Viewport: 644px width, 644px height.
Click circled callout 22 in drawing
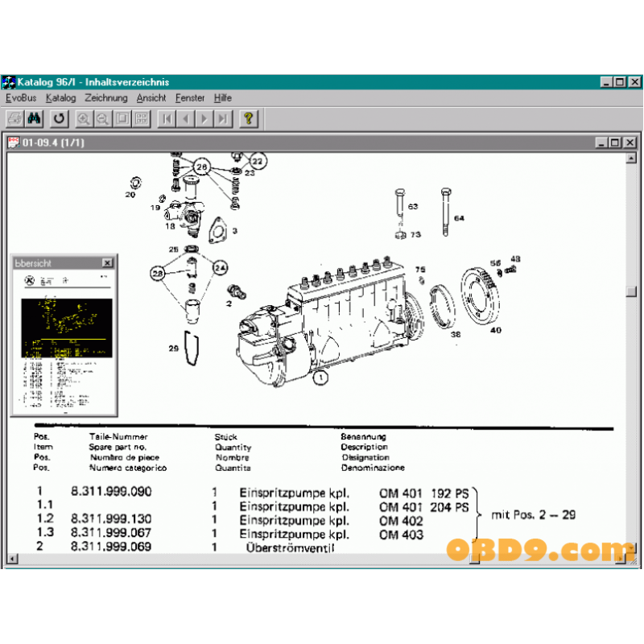(x=258, y=161)
